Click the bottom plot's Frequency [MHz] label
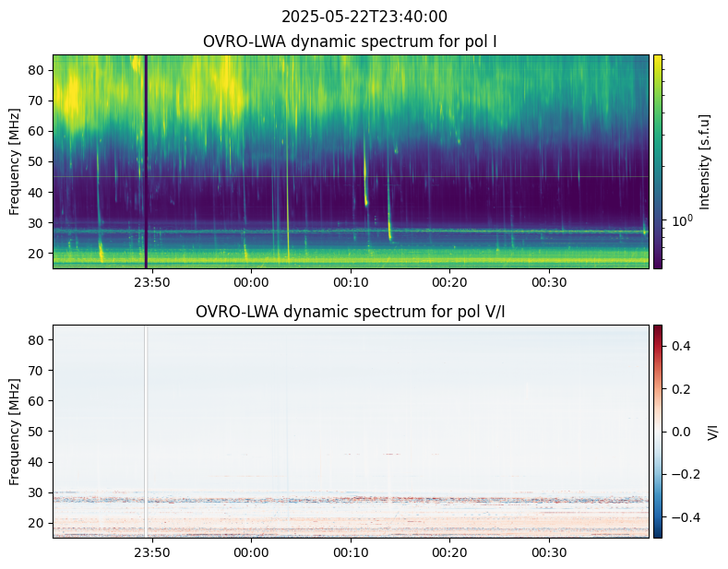Screen dimensions: 728x569 15,431
